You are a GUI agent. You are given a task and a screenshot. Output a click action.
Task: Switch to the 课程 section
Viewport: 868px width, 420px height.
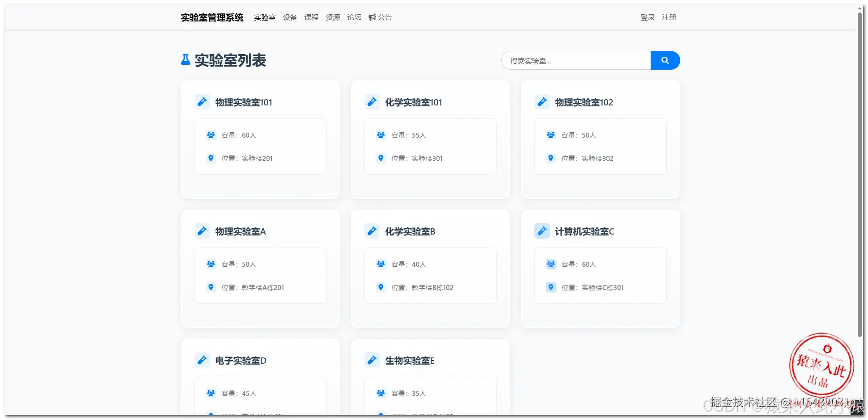pos(311,17)
